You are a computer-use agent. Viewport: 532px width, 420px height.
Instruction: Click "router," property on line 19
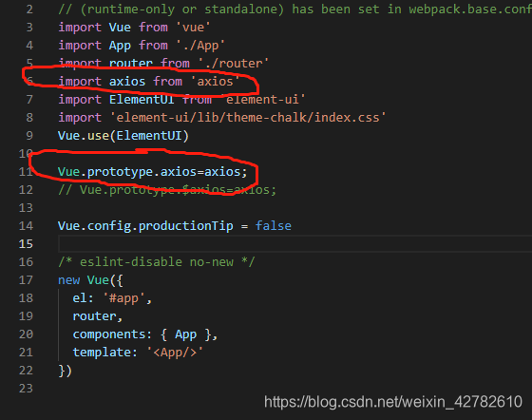[x=98, y=316]
